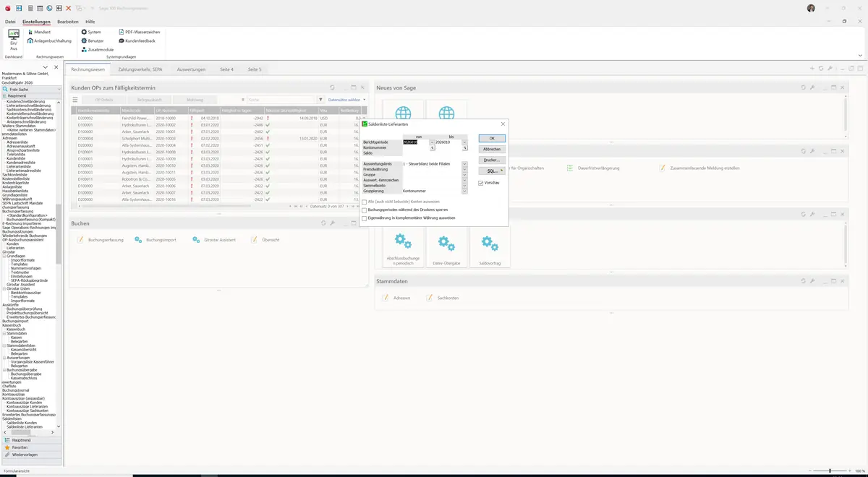Open the Bearbeiten menu
The image size is (868, 477).
point(68,22)
